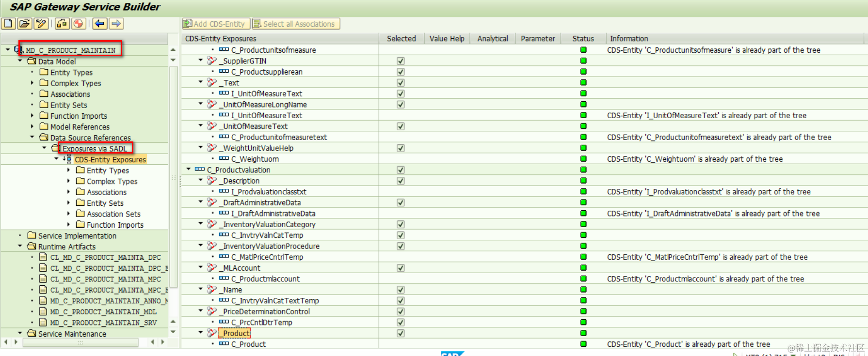
Task: Click the green status icon for C_Product
Action: pyautogui.click(x=583, y=344)
